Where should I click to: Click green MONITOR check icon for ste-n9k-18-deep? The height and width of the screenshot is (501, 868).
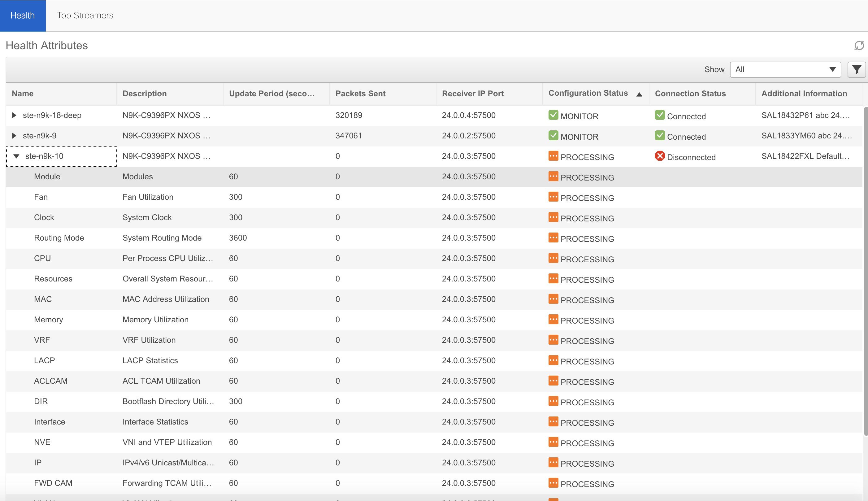point(553,115)
